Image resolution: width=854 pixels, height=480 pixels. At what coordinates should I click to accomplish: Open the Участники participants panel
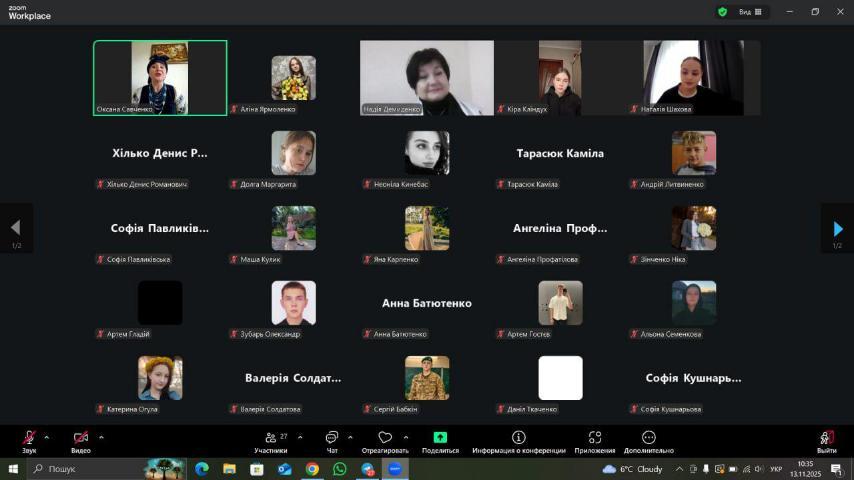click(270, 438)
